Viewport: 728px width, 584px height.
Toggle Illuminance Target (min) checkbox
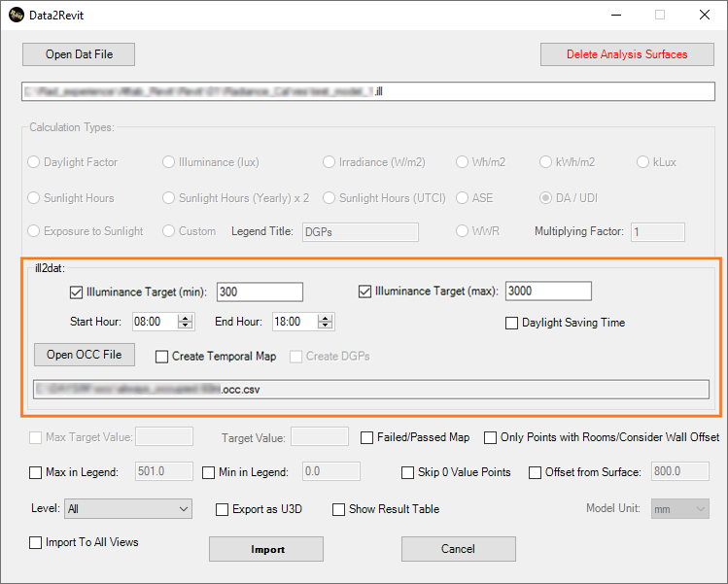(76, 292)
